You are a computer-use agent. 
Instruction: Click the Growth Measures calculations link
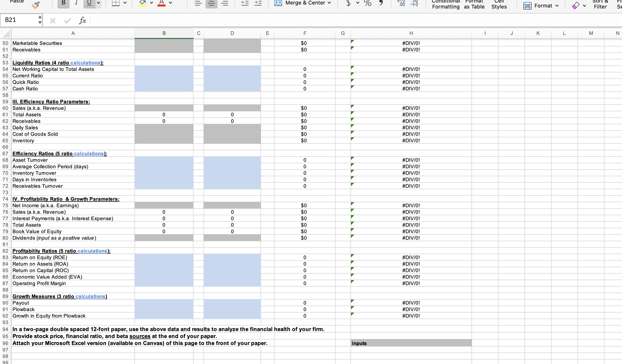pos(90,296)
